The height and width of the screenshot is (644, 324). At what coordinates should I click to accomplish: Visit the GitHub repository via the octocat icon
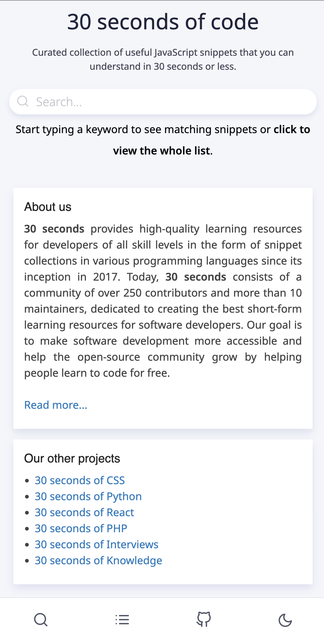point(204,619)
